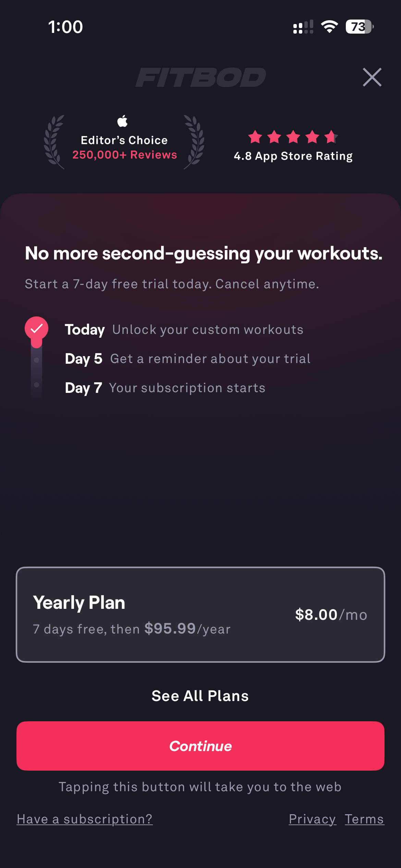Tap the right laurel wreath icon
The height and width of the screenshot is (868, 401).
[x=194, y=142]
